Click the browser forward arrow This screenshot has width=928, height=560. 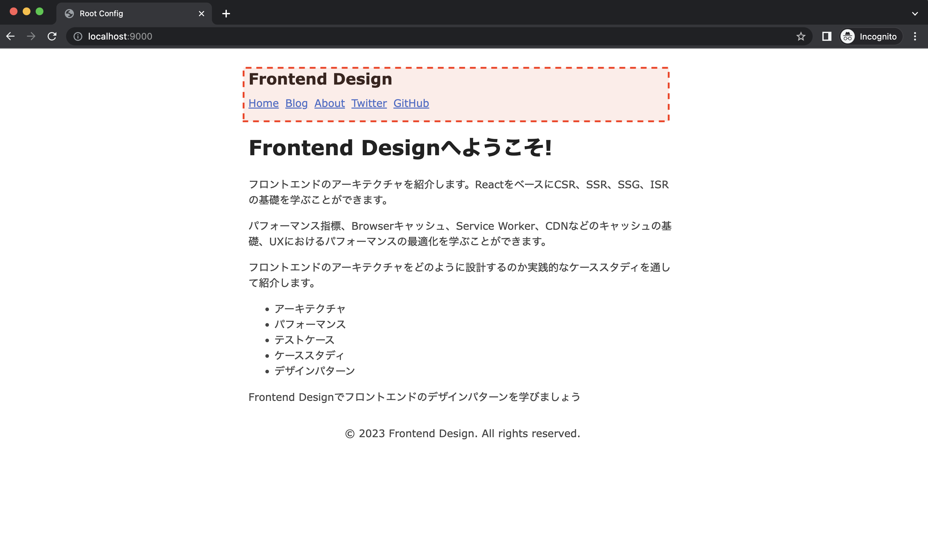pyautogui.click(x=31, y=36)
